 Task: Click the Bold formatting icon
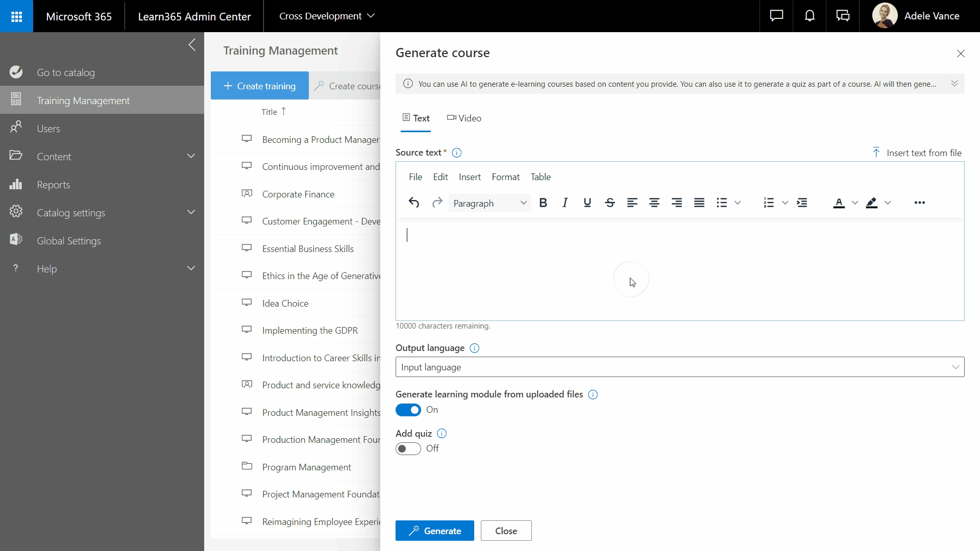coord(543,203)
